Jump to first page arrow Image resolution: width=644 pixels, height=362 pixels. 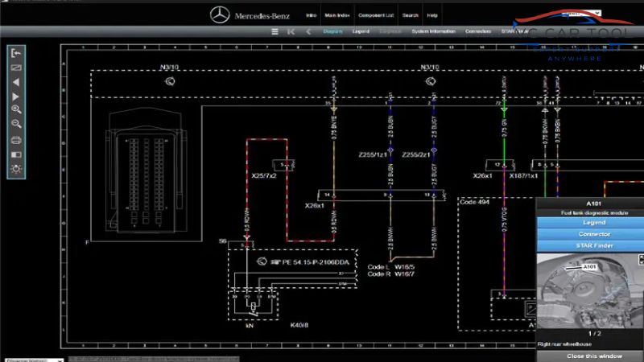pos(291,32)
